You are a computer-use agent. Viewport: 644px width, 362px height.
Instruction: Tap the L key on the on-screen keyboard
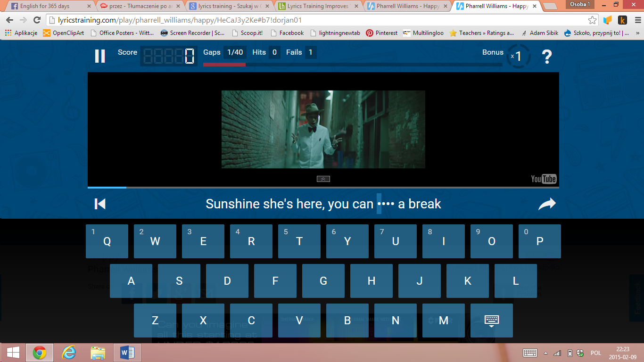pos(516,281)
